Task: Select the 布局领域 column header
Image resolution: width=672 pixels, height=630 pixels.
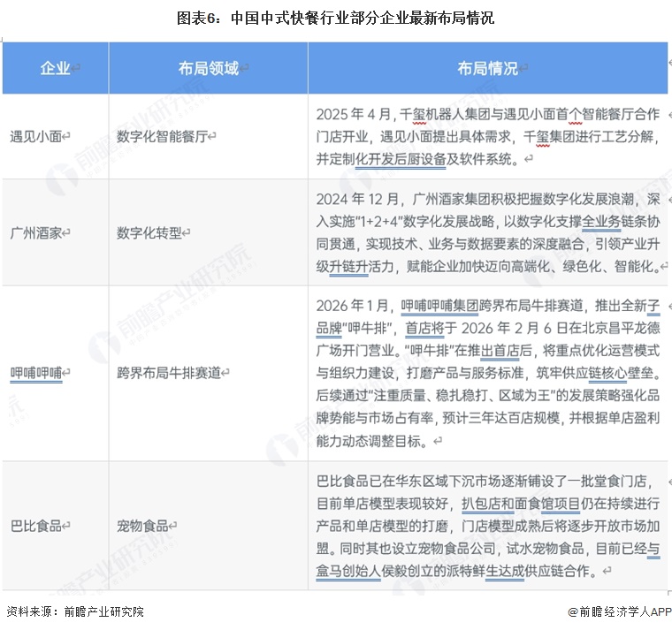Action: [209, 68]
